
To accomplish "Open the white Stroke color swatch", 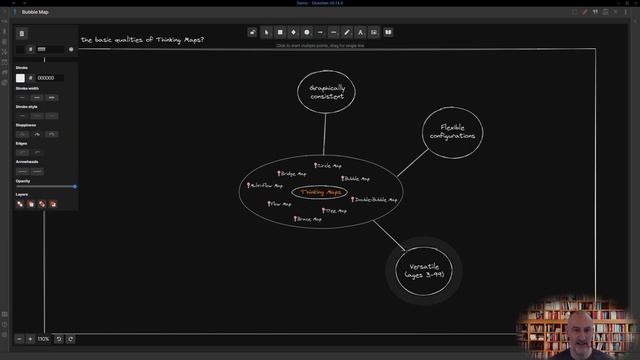I will [20, 78].
